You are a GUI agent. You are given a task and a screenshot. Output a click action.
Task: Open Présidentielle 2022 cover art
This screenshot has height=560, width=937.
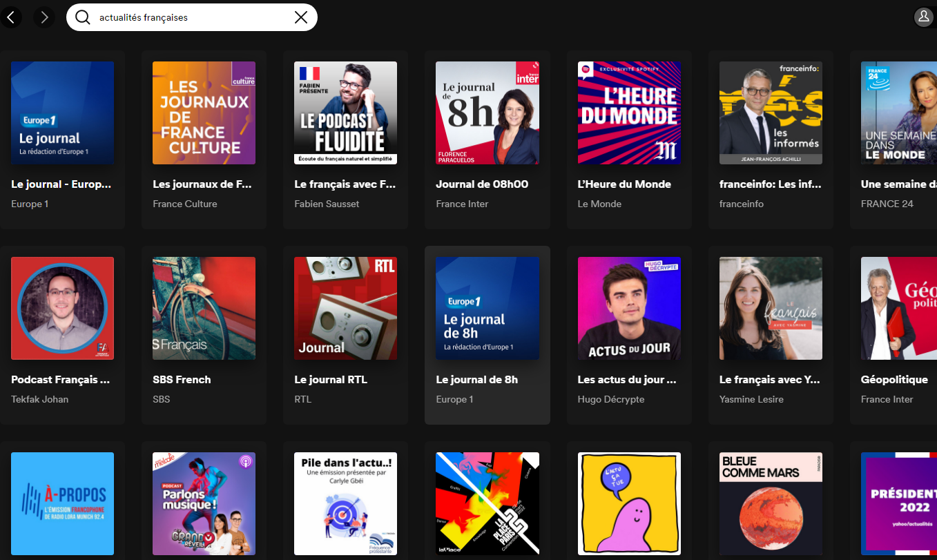(x=899, y=504)
